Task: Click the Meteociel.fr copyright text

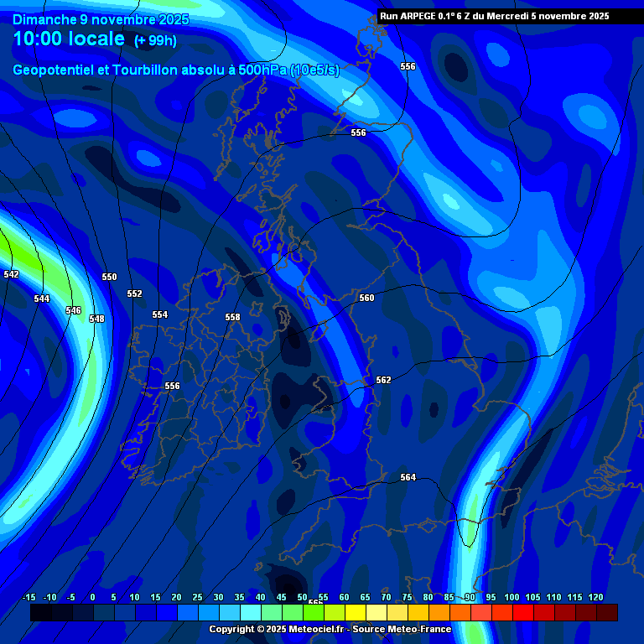Action: pyautogui.click(x=330, y=629)
